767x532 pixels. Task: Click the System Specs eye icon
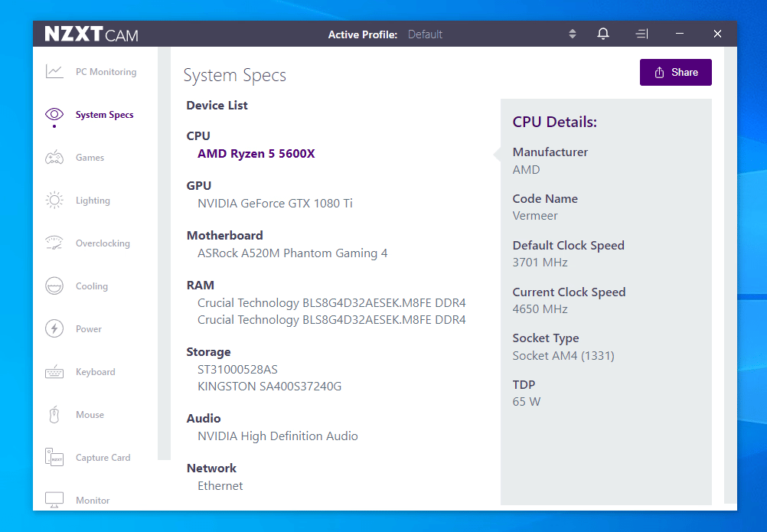click(54, 114)
